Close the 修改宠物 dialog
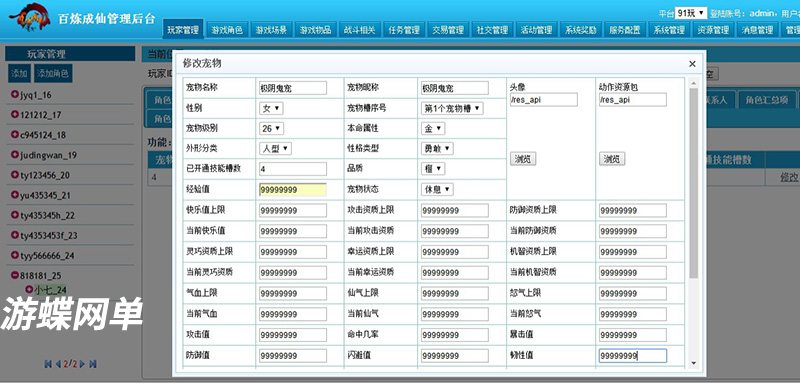Screen dimensions: 800x384 pyautogui.click(x=692, y=64)
